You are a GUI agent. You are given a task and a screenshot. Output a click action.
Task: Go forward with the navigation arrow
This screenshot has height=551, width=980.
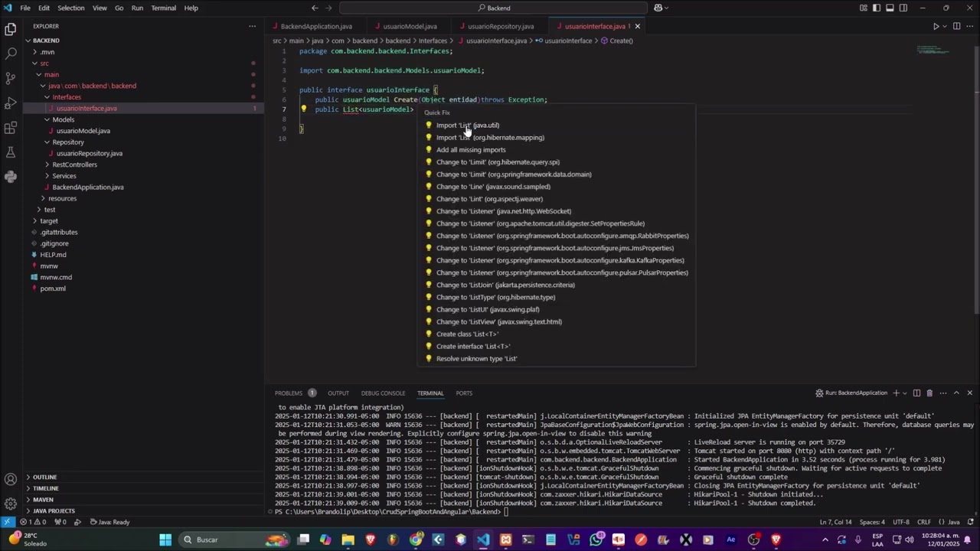tap(330, 8)
